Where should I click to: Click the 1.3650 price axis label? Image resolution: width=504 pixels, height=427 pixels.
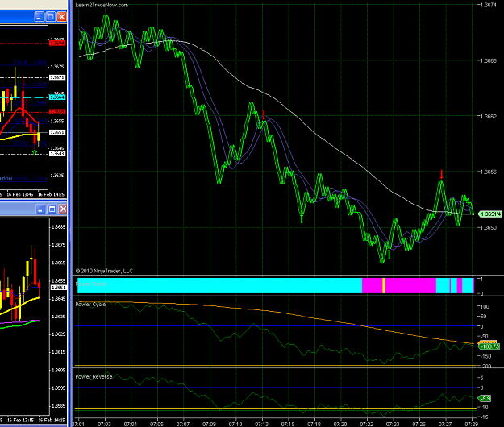pyautogui.click(x=488, y=228)
